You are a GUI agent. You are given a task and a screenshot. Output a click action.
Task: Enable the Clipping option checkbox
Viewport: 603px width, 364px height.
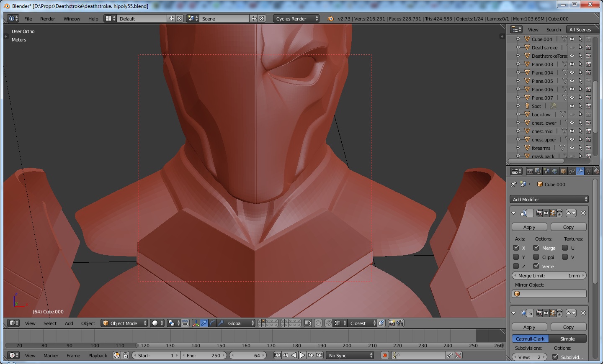coord(536,257)
